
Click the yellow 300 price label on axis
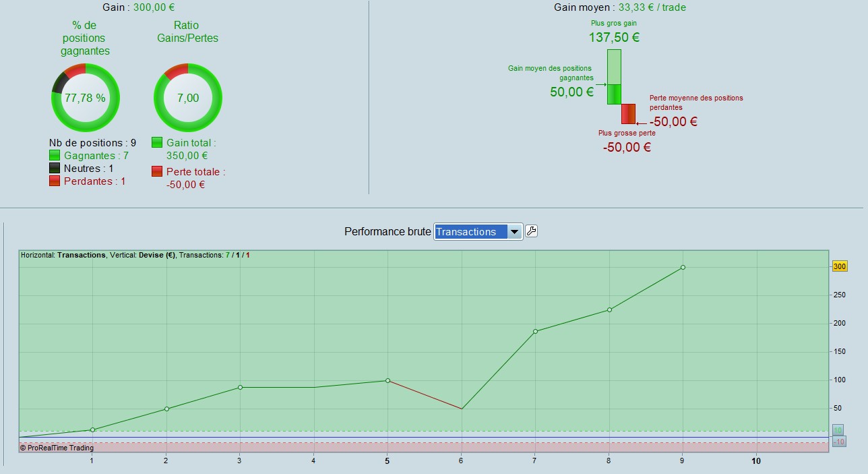(840, 266)
